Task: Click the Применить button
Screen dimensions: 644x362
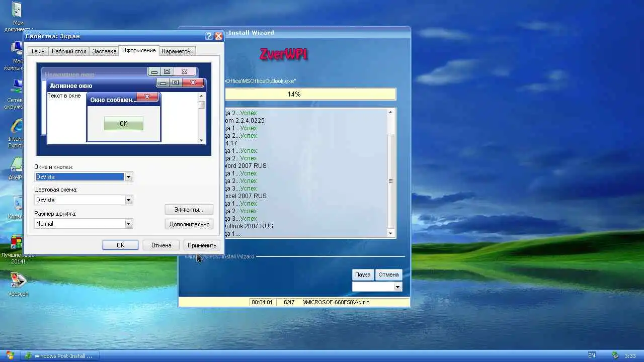Action: pyautogui.click(x=202, y=245)
